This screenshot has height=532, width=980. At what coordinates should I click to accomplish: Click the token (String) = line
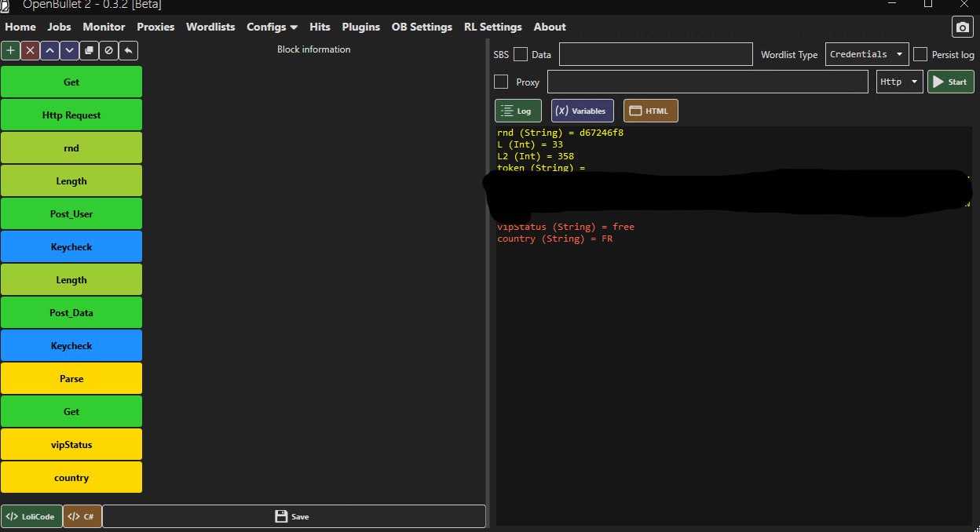(x=541, y=167)
